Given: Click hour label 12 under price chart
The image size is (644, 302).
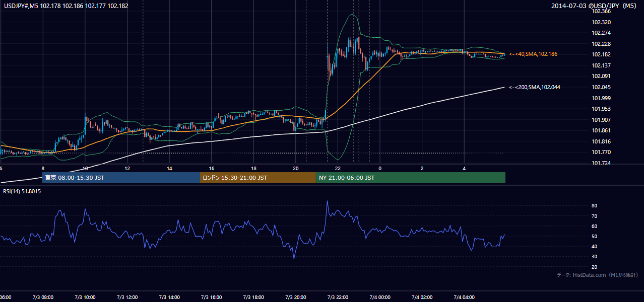Looking at the screenshot, I should tap(127, 168).
